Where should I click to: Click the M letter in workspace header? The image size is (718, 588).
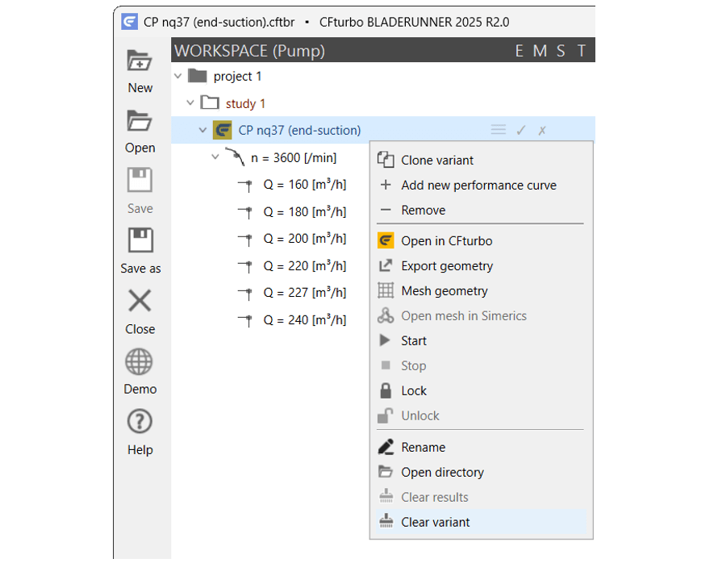(x=540, y=51)
